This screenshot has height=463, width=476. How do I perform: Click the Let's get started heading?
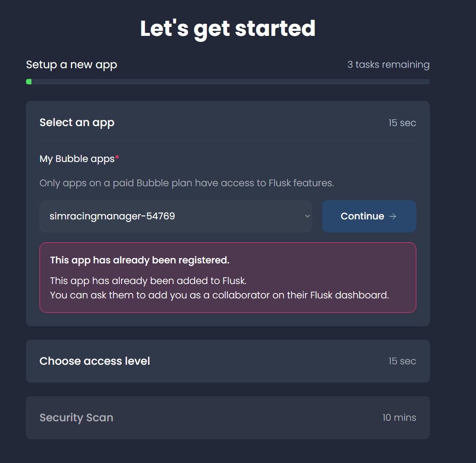[x=228, y=28]
